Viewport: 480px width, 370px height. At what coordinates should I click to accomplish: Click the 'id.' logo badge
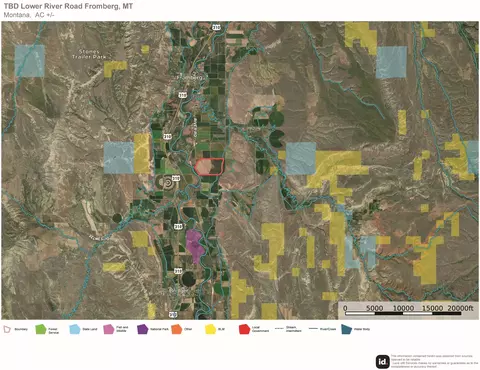pos(383,361)
